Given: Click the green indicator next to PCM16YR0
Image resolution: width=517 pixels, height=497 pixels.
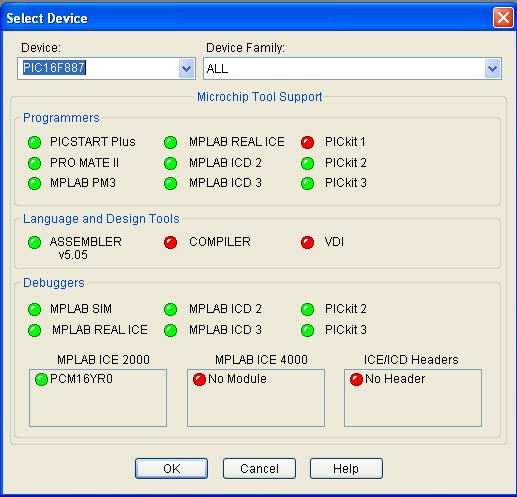Looking at the screenshot, I should click(x=41, y=379).
